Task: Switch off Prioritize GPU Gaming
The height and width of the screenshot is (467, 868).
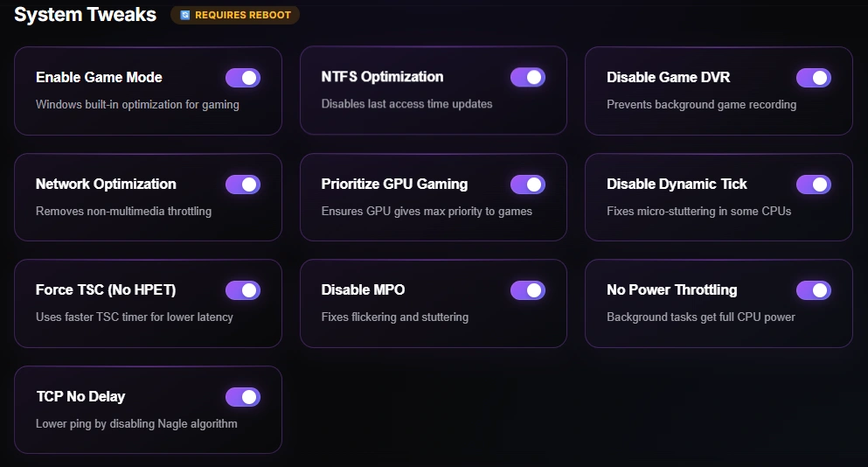Action: coord(528,185)
